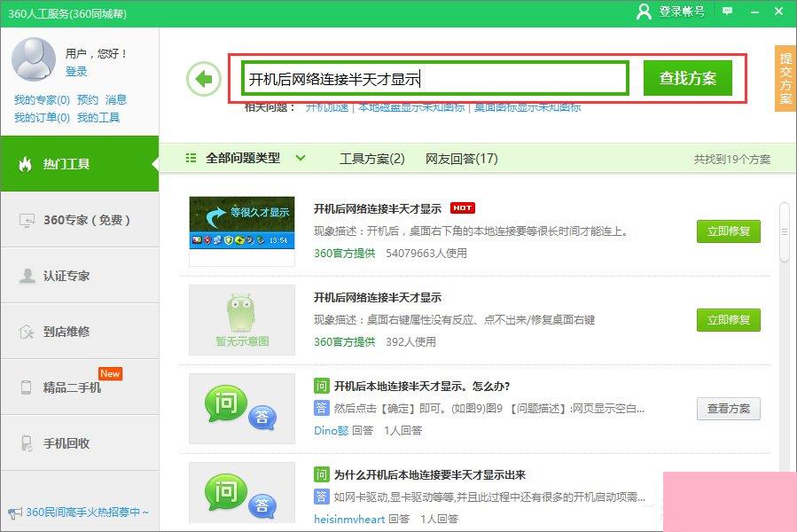797x532 pixels.
Task: Click the 360民间高手火热招募中 link
Action: click(87, 512)
